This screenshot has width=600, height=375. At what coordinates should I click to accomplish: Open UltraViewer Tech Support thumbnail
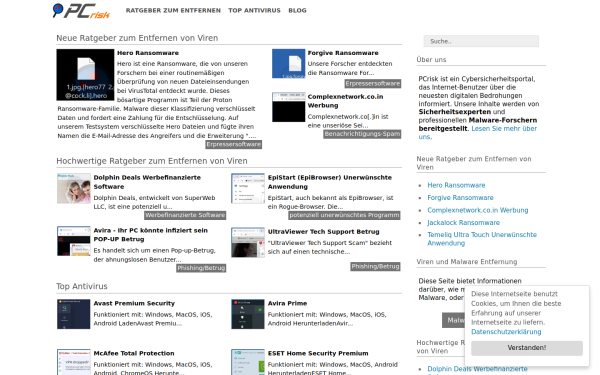coord(248,242)
